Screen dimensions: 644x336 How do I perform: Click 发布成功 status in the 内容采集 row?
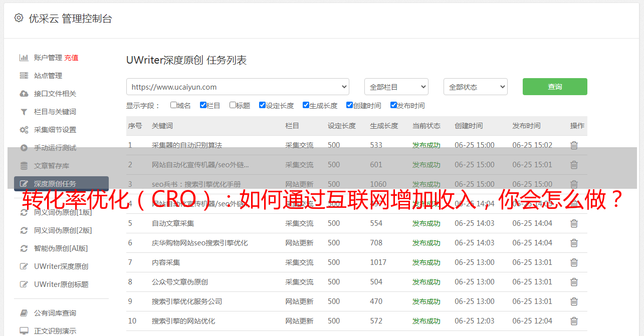[426, 262]
